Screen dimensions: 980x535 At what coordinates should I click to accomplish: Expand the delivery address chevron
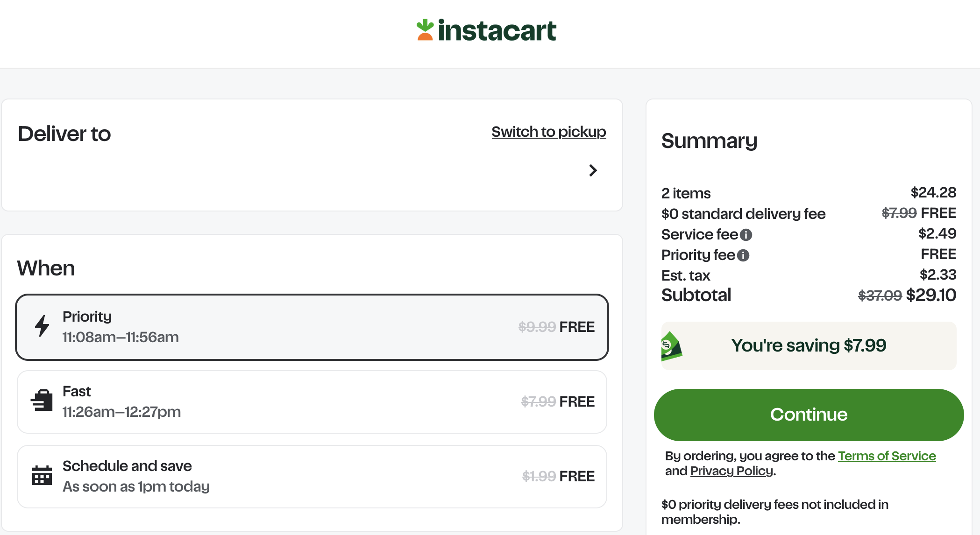point(593,170)
